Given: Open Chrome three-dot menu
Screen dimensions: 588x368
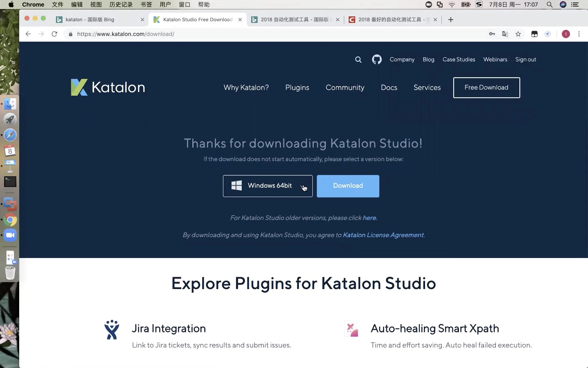Looking at the screenshot, I should pos(579,34).
